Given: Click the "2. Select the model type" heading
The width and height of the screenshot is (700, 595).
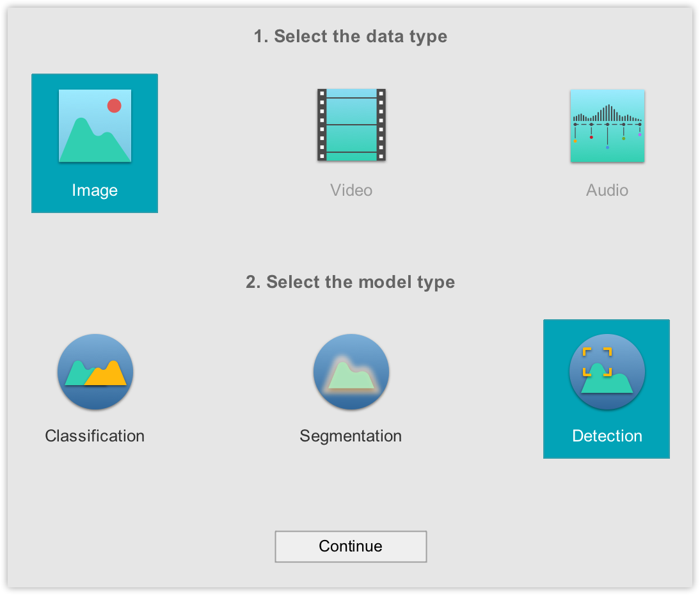Looking at the screenshot, I should [x=351, y=282].
